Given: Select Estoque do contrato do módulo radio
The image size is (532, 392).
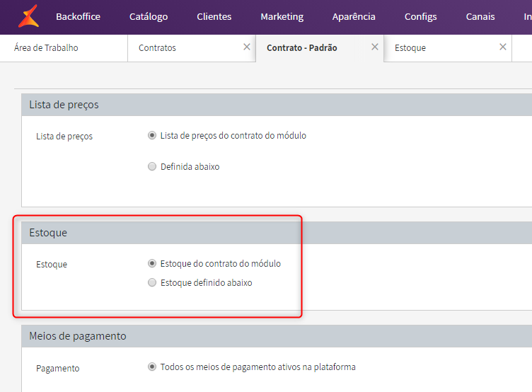Looking at the screenshot, I should tap(152, 263).
